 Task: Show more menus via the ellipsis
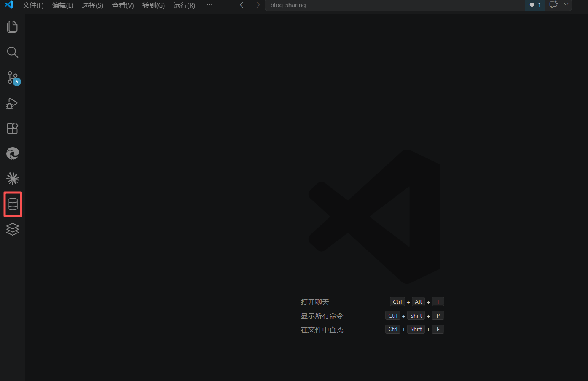click(209, 5)
